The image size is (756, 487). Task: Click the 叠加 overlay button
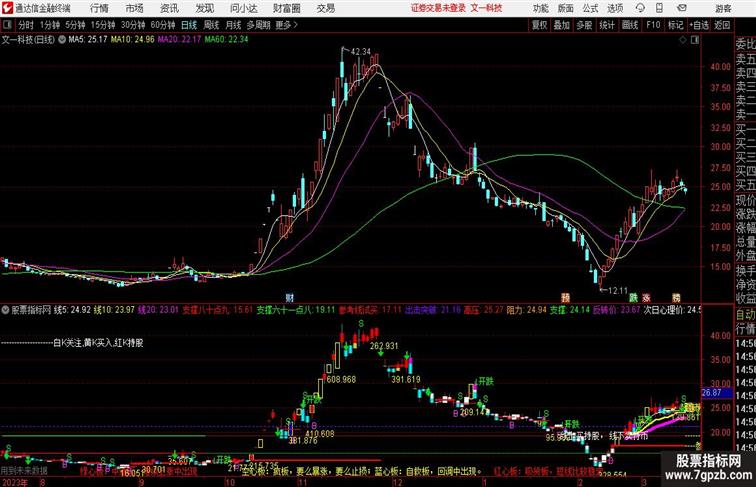(x=562, y=25)
